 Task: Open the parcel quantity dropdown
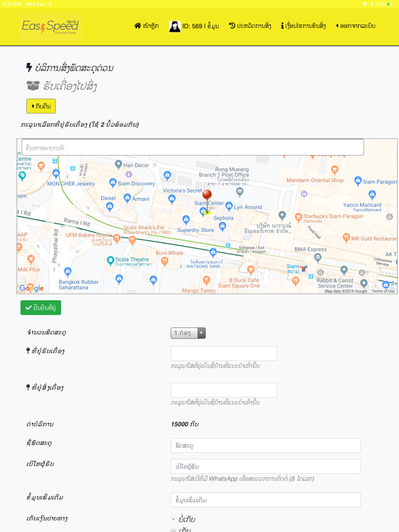tap(188, 333)
